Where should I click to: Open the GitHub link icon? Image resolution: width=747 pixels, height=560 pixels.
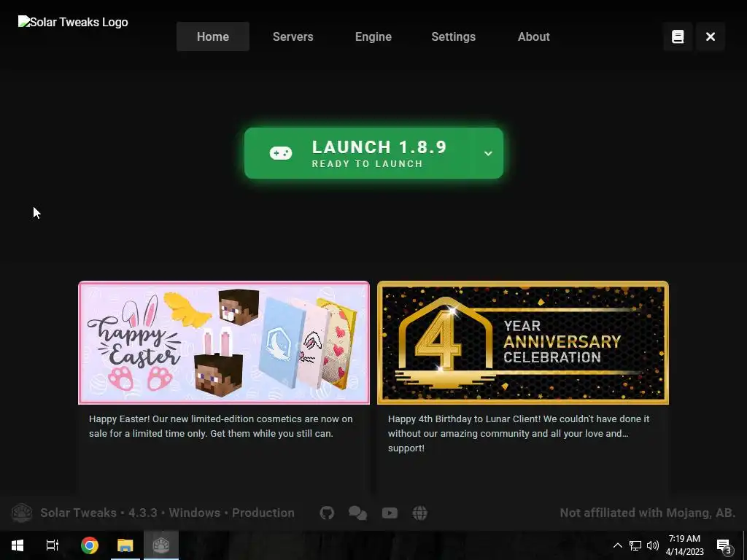click(327, 513)
